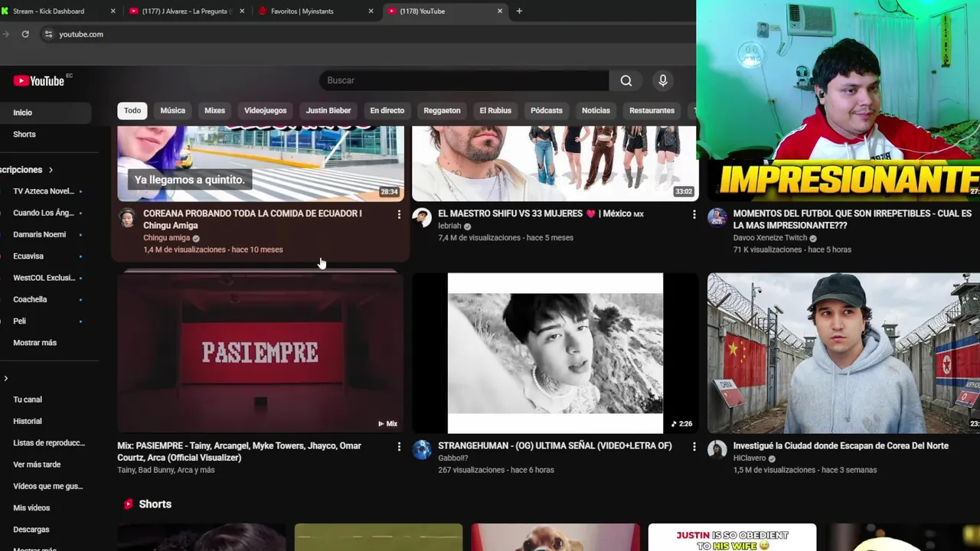
Task: Switch to J Alvarez La Pregunta tab
Action: tap(188, 11)
